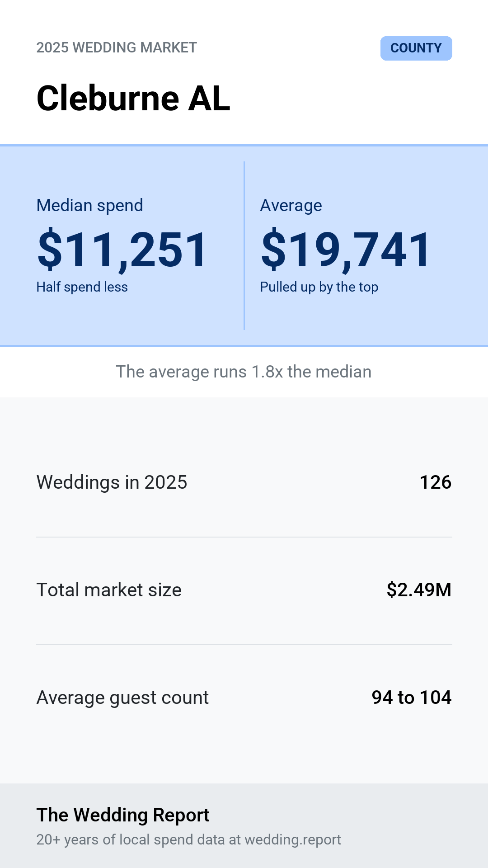The height and width of the screenshot is (868, 488).
Task: Select the $11,251 median spend figure
Action: point(122,250)
